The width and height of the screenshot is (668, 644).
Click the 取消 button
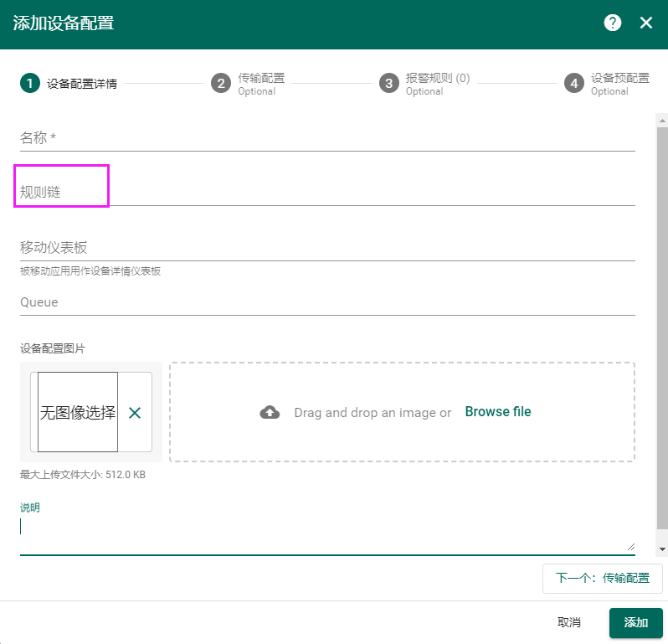pos(568,622)
